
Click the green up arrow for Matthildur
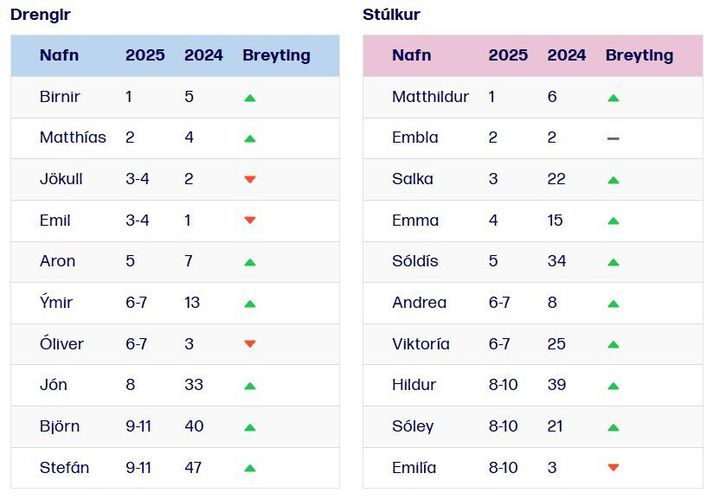613,98
